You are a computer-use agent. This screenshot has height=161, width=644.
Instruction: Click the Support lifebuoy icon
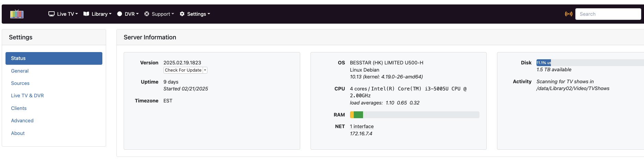(x=147, y=14)
